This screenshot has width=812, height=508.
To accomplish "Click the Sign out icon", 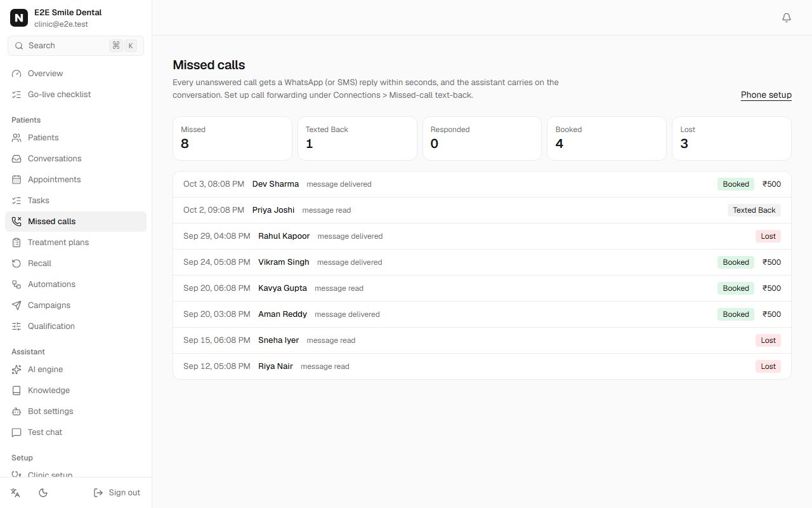I will (x=98, y=493).
